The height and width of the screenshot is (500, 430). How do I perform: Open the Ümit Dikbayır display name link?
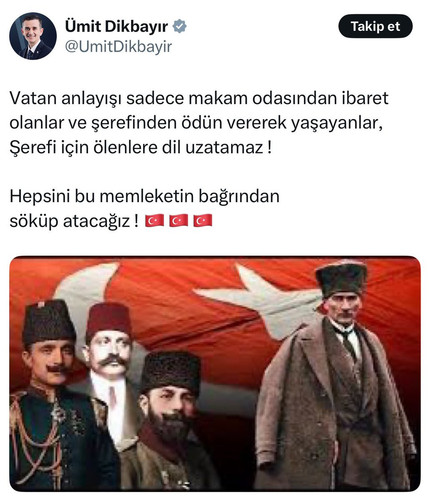coord(116,26)
